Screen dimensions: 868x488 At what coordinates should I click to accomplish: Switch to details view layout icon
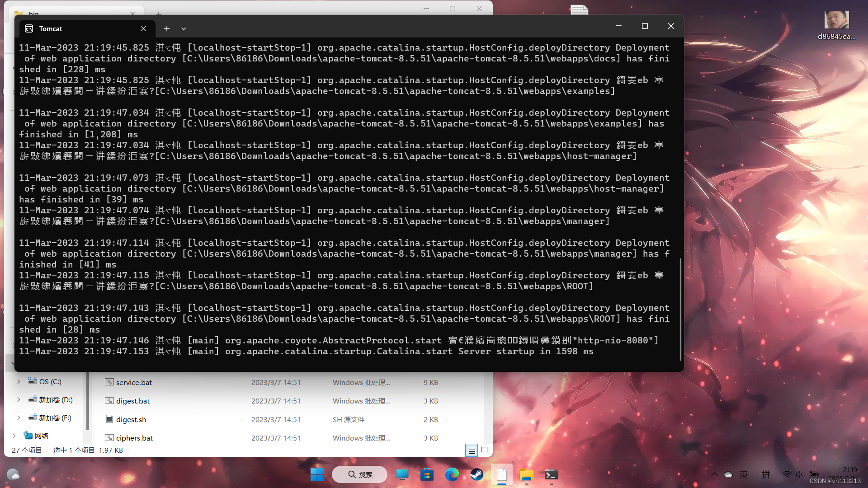(x=472, y=450)
